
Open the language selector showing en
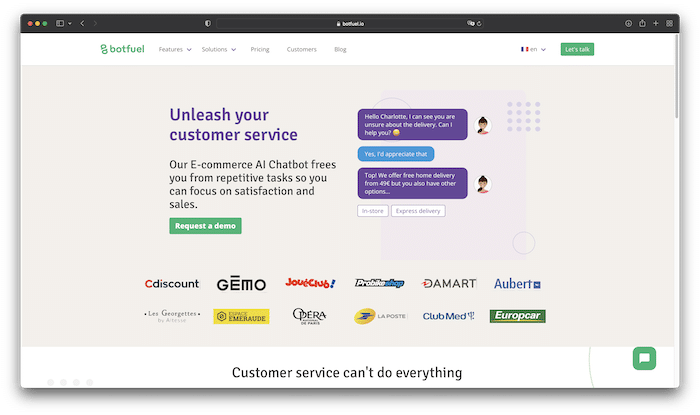[x=533, y=50]
